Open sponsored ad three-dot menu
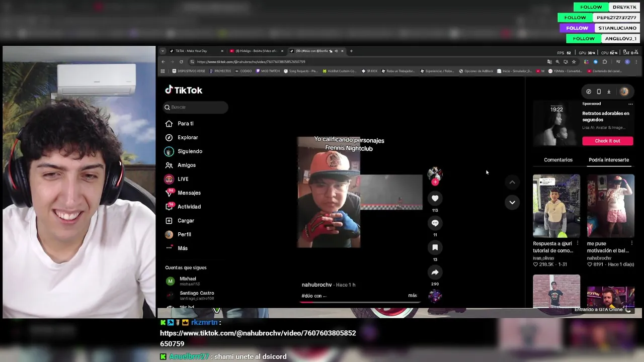 (630, 104)
